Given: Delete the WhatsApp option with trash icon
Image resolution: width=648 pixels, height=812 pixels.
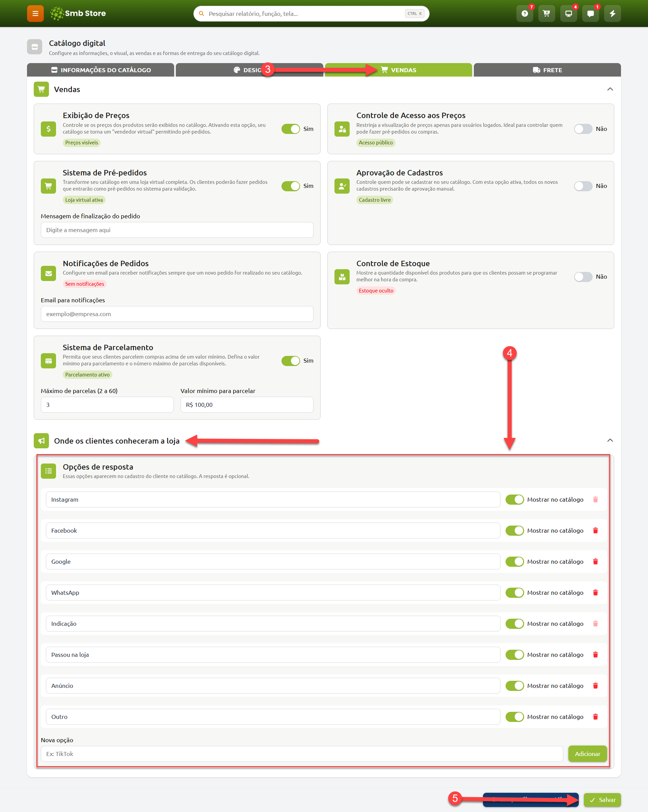Looking at the screenshot, I should (595, 593).
